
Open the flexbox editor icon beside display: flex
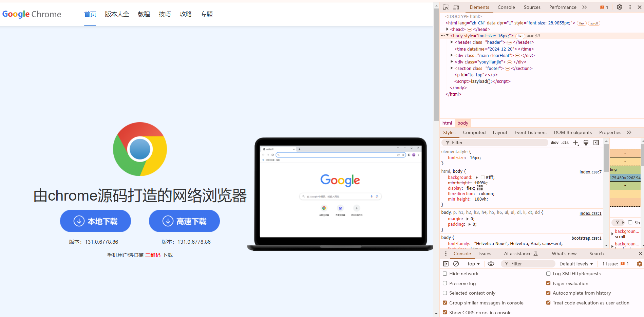point(480,188)
